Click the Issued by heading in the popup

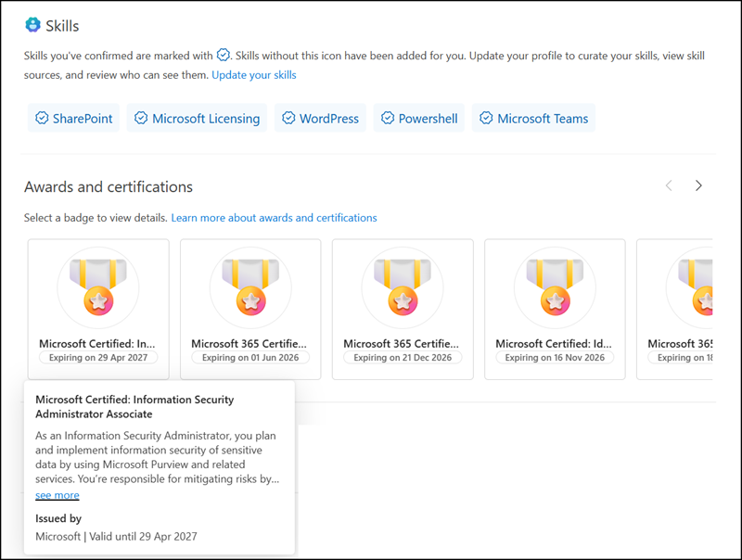[x=58, y=518]
